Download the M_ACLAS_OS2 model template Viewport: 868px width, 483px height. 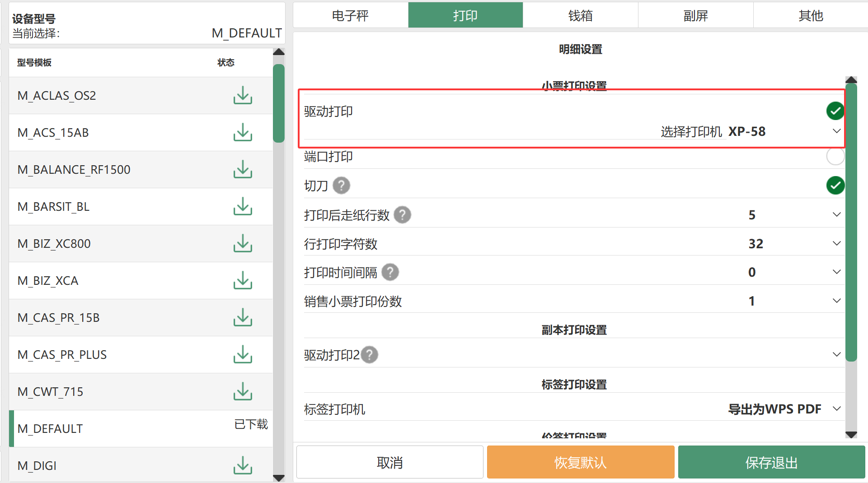click(x=243, y=95)
